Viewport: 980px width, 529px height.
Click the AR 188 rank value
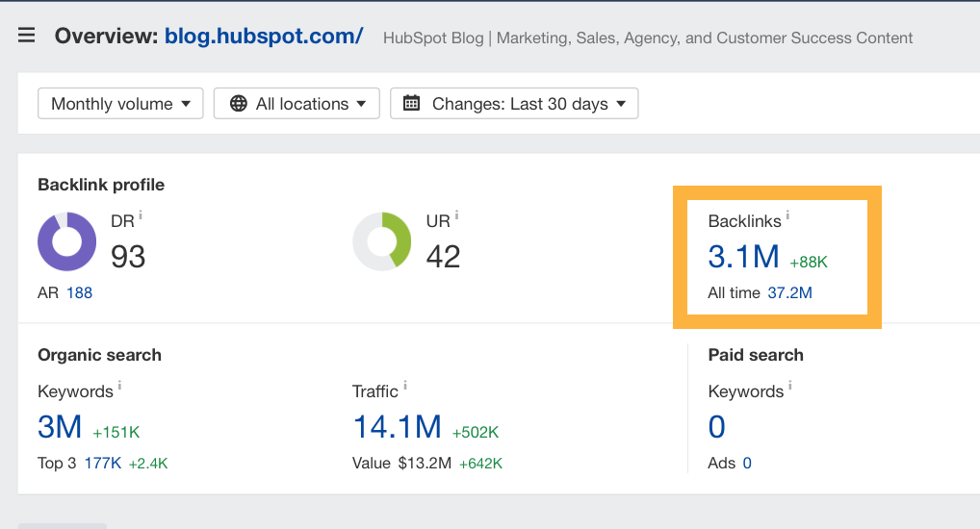coord(79,292)
